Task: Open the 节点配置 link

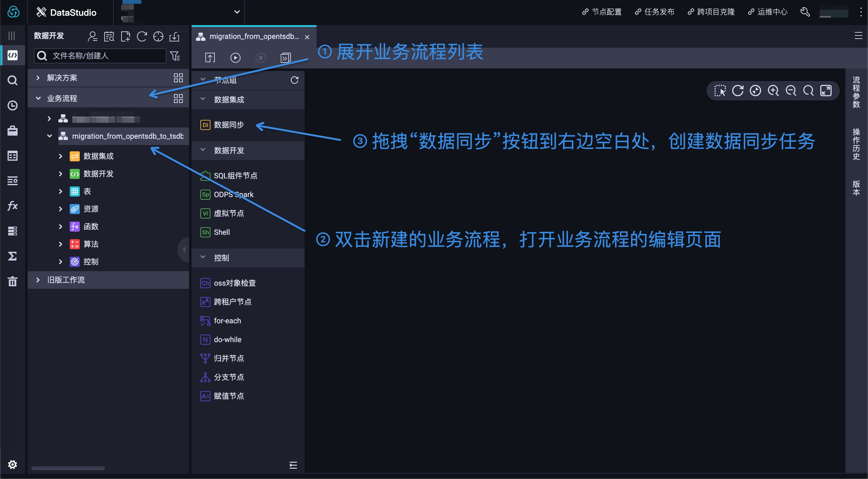Action: (602, 12)
